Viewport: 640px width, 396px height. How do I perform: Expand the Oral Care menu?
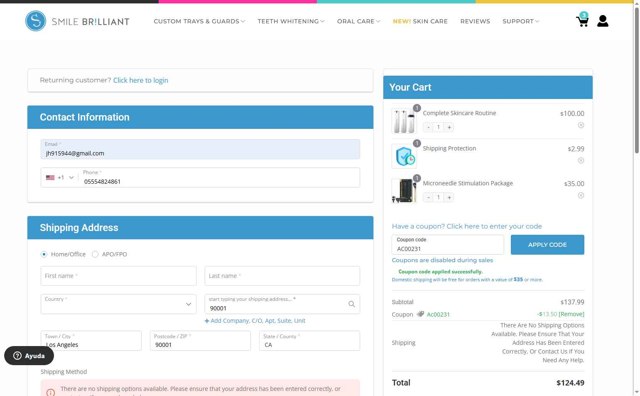(358, 21)
